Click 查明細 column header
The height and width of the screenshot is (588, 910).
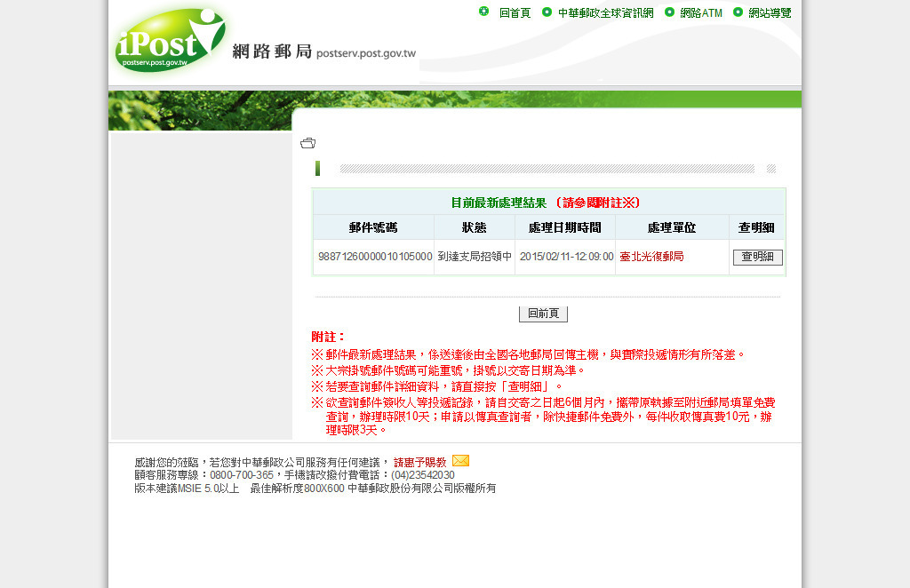click(x=756, y=228)
